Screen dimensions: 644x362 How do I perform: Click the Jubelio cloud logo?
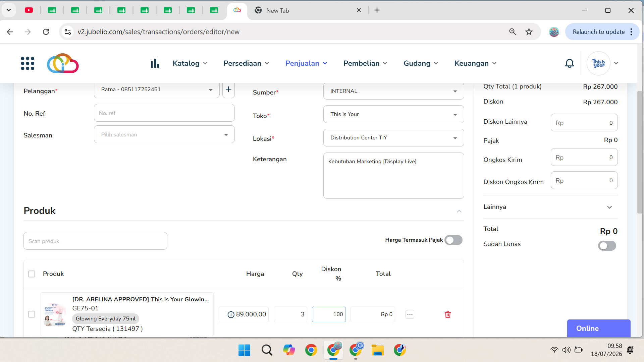click(63, 63)
